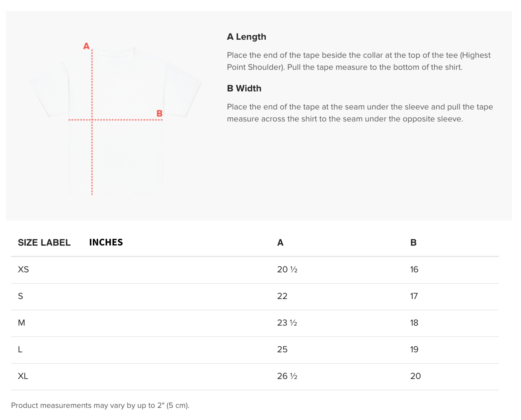This screenshot has width=521, height=420.
Task: Select the XS size row label
Action: coord(23,269)
